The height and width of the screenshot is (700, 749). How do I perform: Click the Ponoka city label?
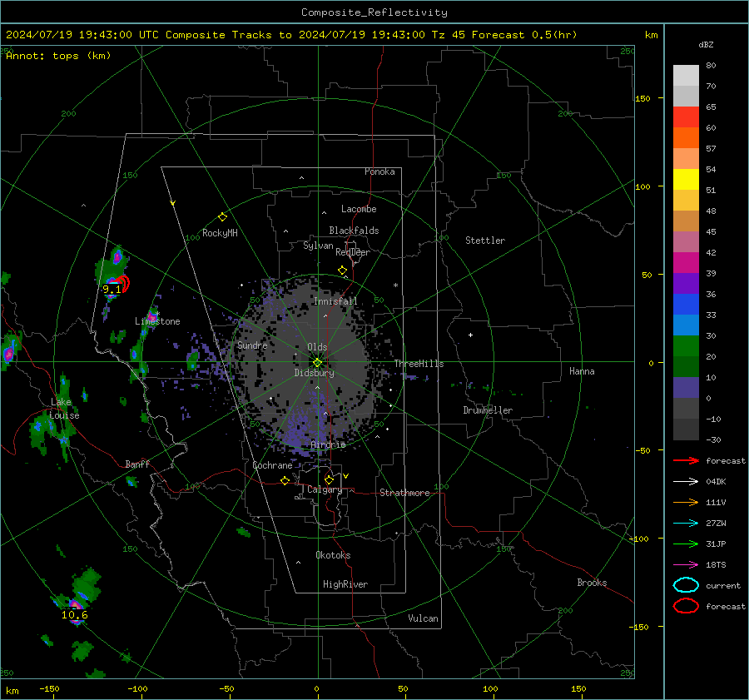coord(379,171)
